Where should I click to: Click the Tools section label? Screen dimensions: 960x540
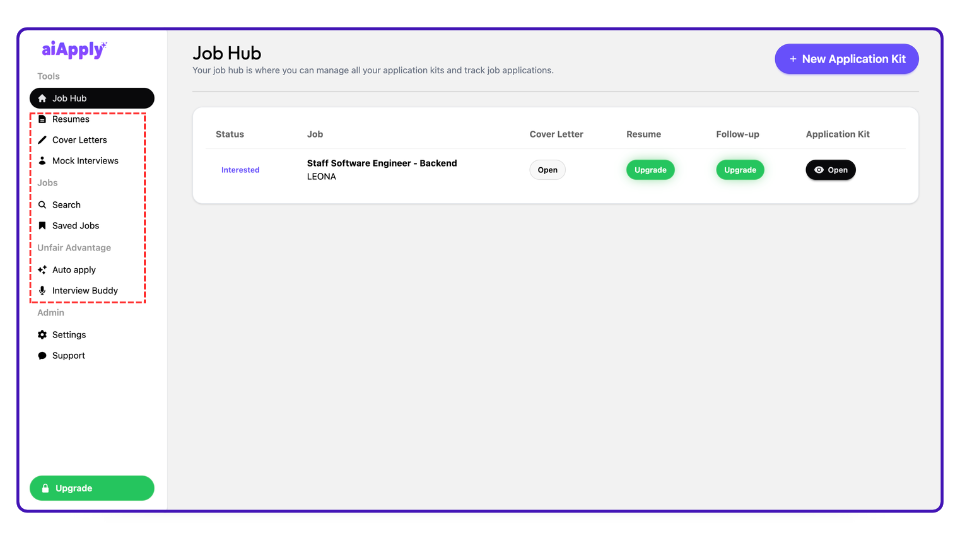(48, 76)
